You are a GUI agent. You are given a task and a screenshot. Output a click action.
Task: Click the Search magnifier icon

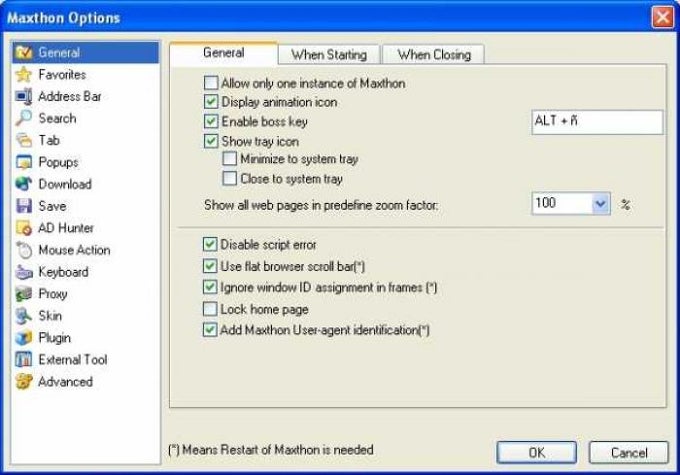point(24,118)
